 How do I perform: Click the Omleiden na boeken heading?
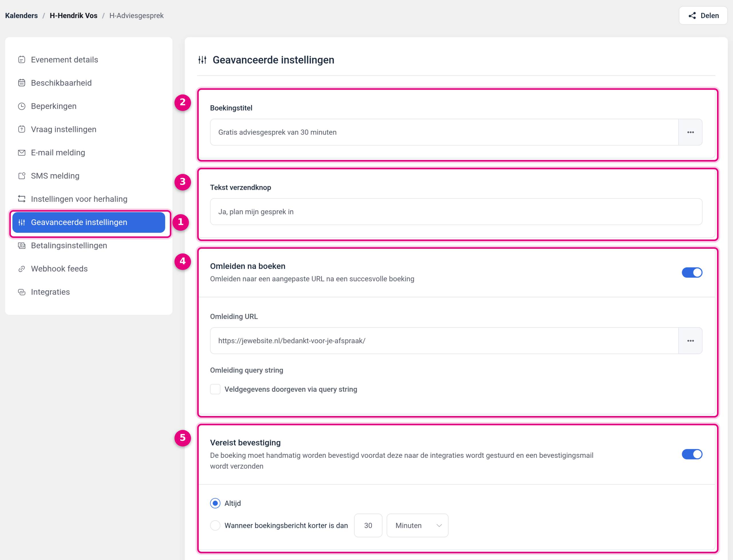[x=248, y=266]
